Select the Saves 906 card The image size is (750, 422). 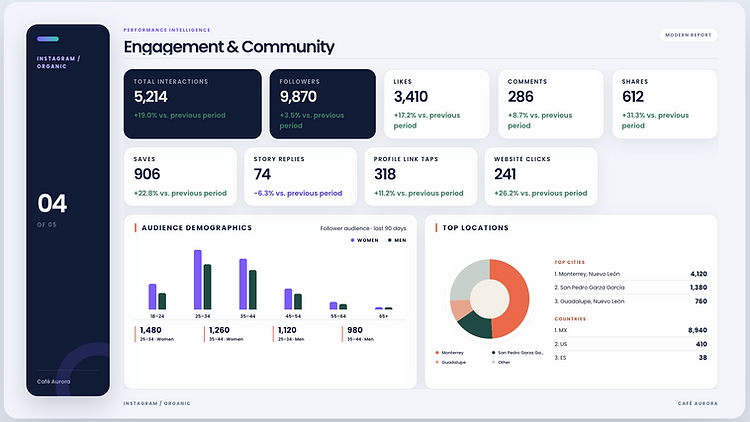point(180,177)
